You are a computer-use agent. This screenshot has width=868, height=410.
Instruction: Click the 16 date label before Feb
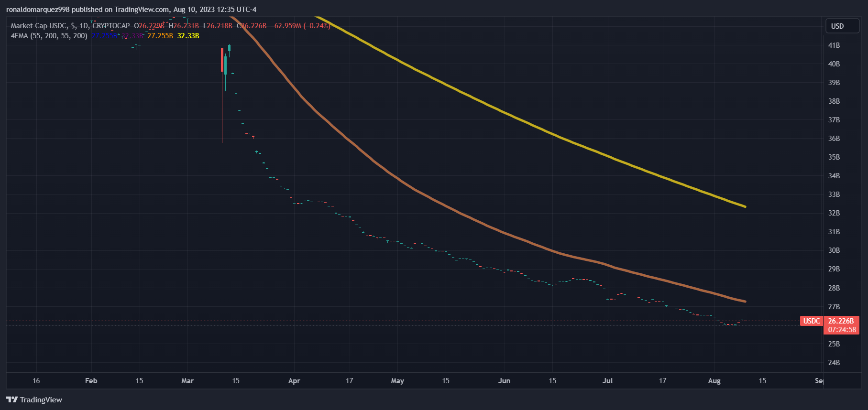(x=36, y=381)
